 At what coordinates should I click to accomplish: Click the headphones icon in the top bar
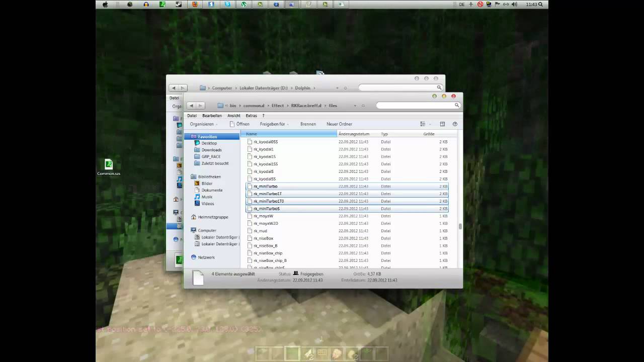(146, 4)
